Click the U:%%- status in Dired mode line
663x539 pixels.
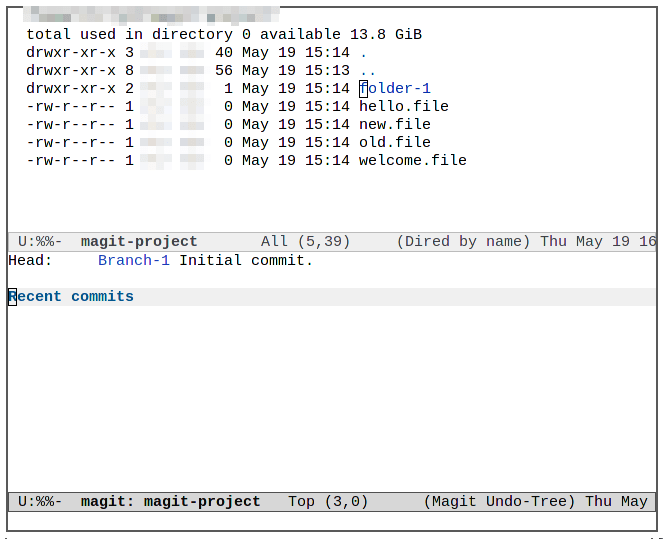[40, 241]
